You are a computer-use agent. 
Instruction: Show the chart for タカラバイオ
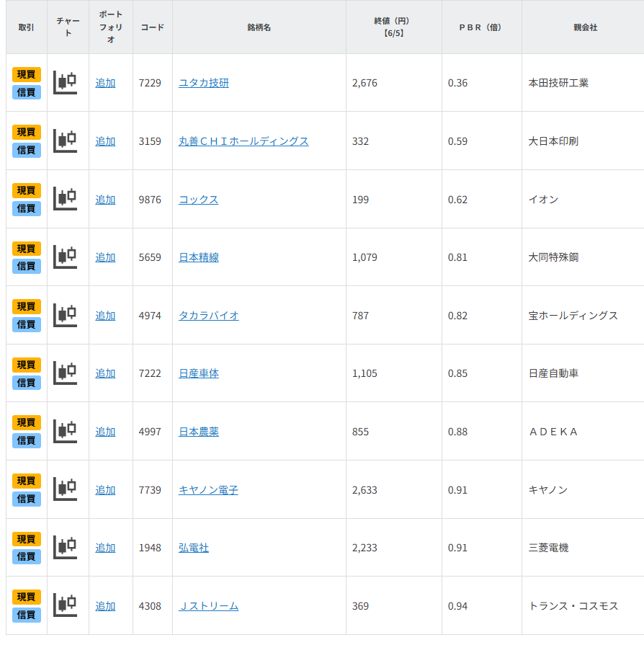pos(66,316)
